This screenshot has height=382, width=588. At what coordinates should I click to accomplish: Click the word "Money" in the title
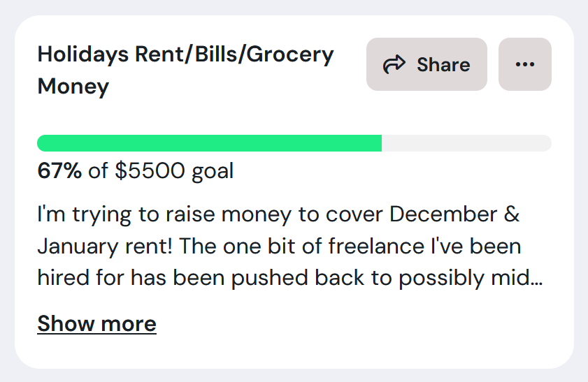pos(73,87)
